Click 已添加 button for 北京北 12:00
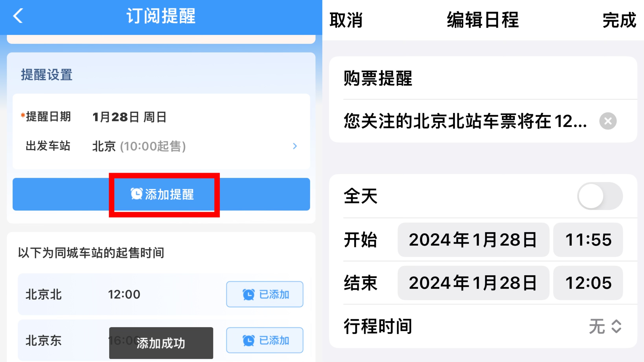 click(x=265, y=294)
